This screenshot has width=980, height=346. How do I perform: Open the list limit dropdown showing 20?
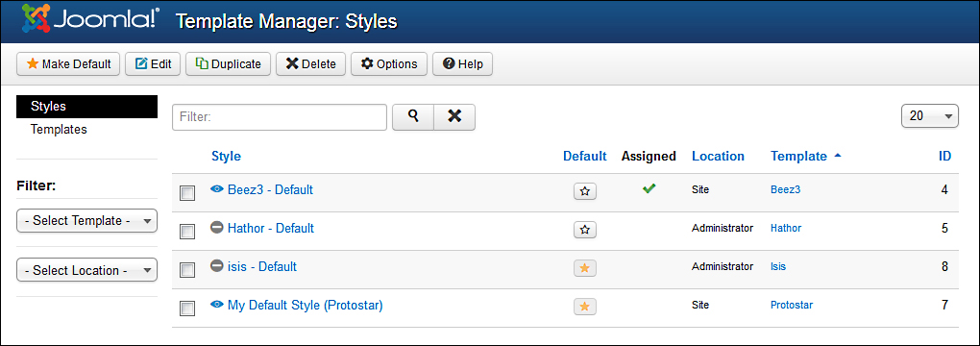tap(930, 115)
